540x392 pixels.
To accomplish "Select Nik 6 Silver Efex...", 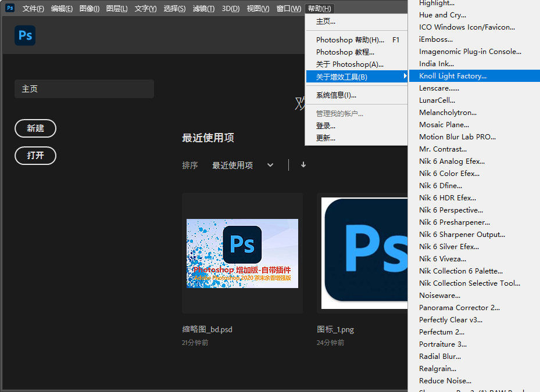I will [474, 247].
